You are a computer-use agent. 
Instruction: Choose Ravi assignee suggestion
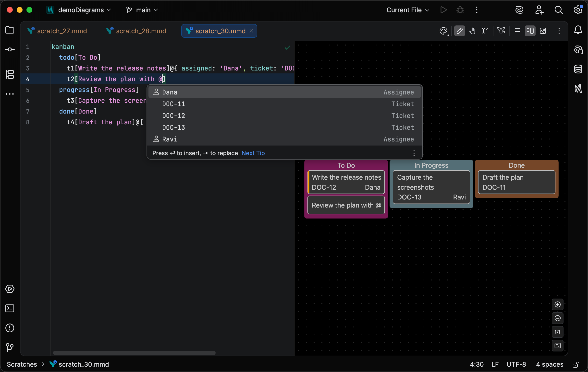coord(284,139)
